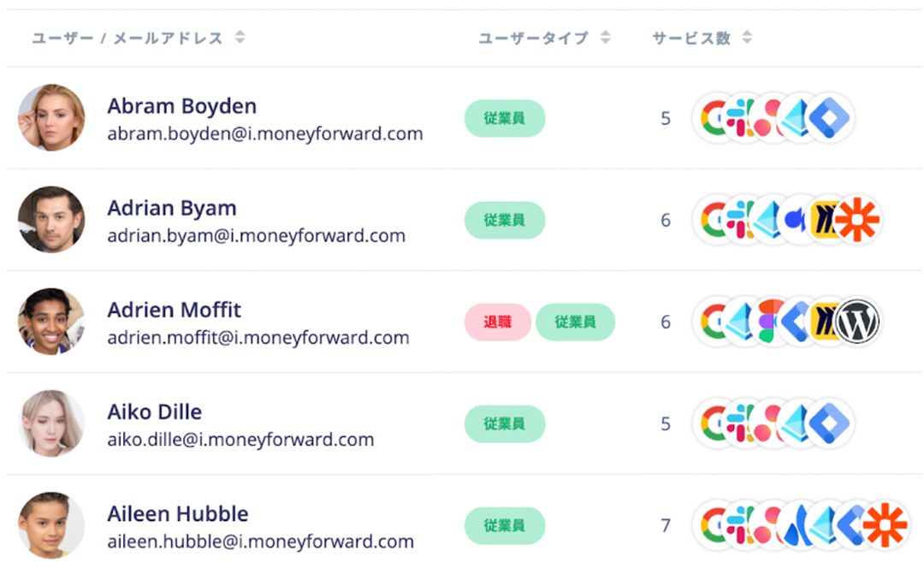Click the Zapier icon in Aileen Hubble's row
924x574 pixels.
(x=885, y=526)
